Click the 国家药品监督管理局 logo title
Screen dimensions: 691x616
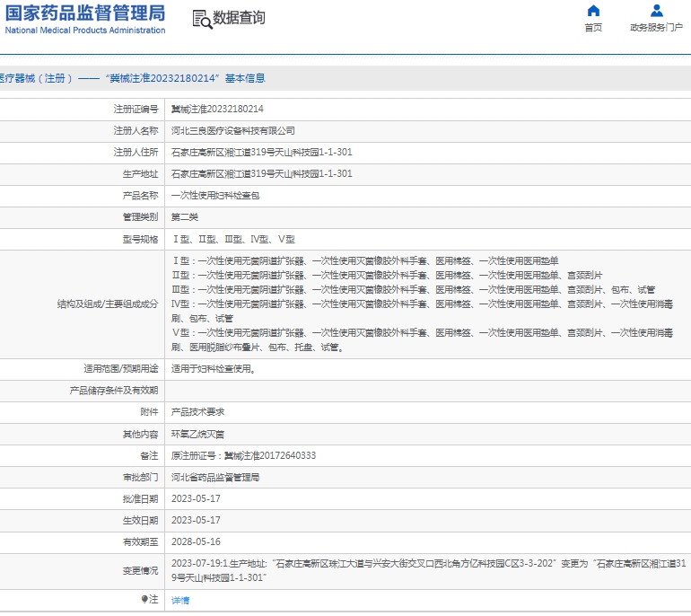pos(85,13)
